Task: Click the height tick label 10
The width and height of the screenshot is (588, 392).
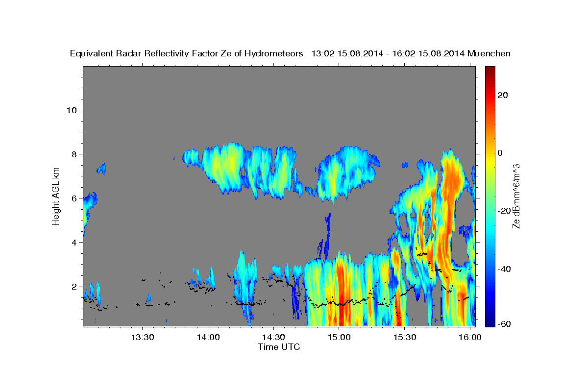Action: 72,110
